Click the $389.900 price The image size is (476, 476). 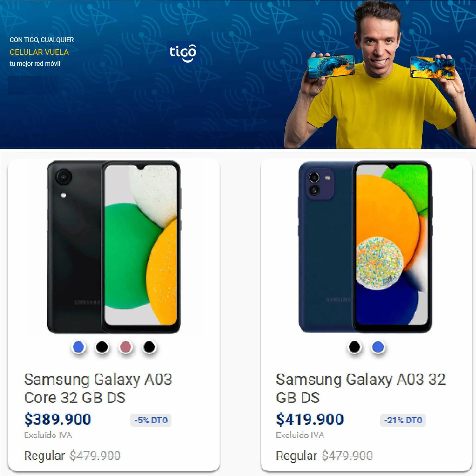pyautogui.click(x=58, y=419)
